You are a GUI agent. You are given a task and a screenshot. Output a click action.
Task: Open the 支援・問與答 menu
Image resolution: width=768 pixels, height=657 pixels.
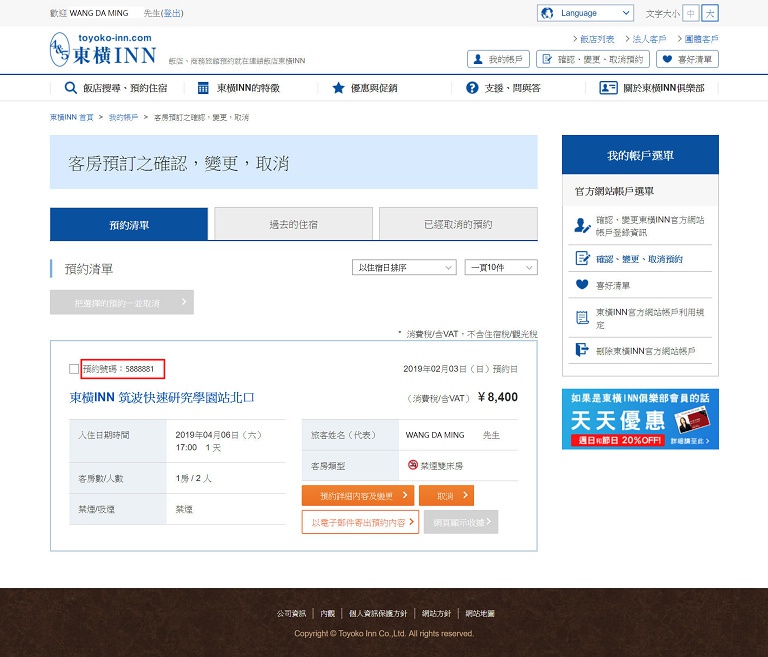pyautogui.click(x=504, y=88)
